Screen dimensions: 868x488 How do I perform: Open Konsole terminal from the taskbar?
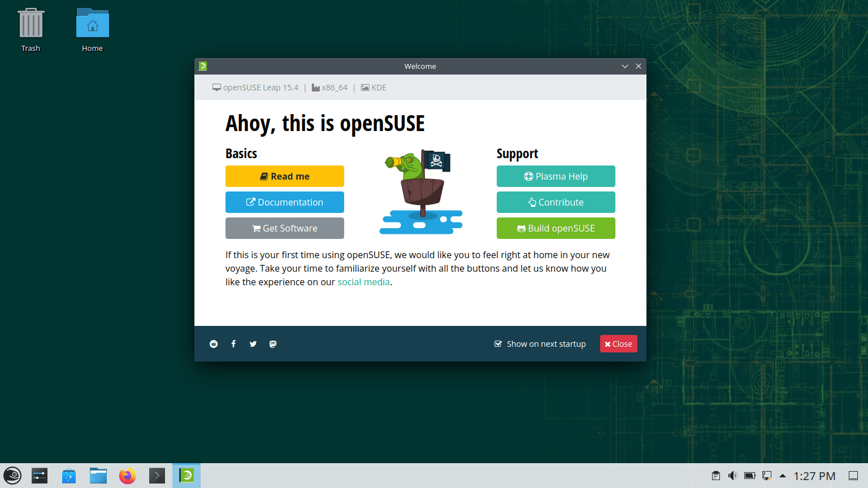(x=157, y=476)
